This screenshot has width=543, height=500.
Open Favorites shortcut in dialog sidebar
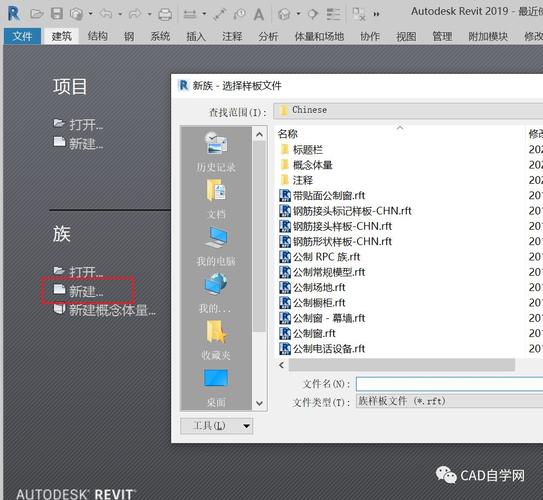tap(216, 340)
